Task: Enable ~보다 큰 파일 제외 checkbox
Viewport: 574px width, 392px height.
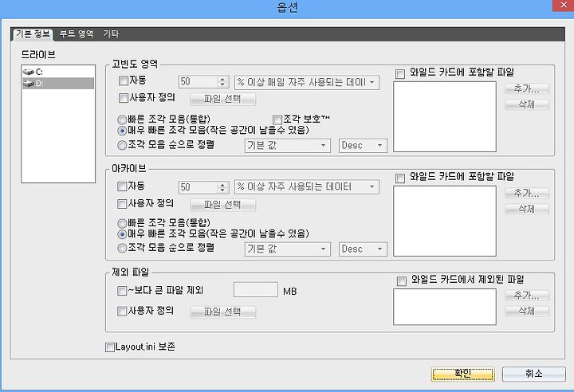Action: (x=121, y=291)
